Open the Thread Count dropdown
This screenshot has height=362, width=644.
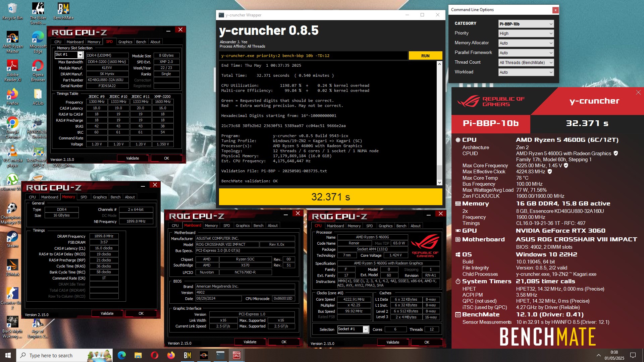pos(526,63)
